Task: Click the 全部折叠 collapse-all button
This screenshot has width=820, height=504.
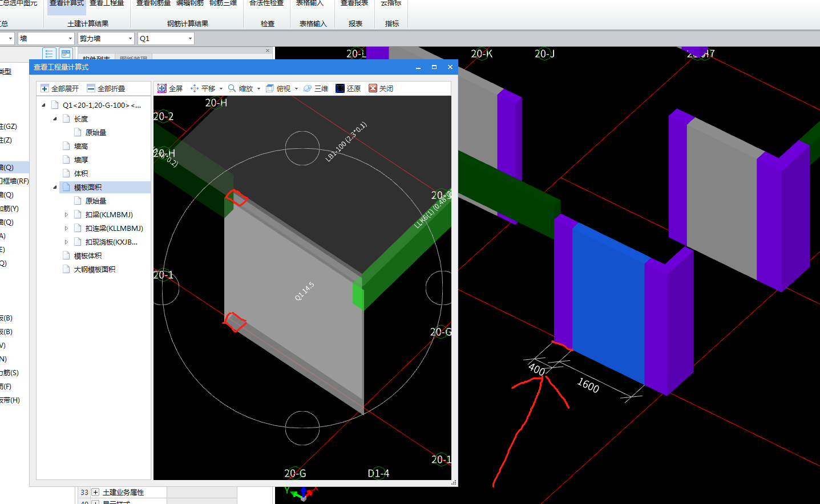Action: click(x=106, y=88)
